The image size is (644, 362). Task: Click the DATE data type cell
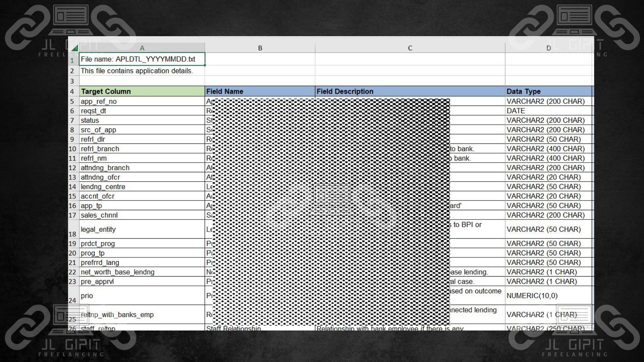(548, 111)
